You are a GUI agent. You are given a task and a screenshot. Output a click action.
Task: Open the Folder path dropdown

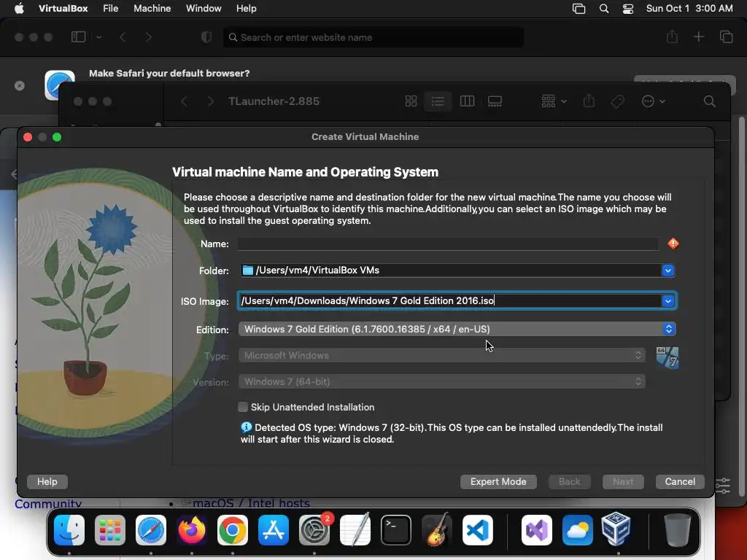(x=668, y=271)
